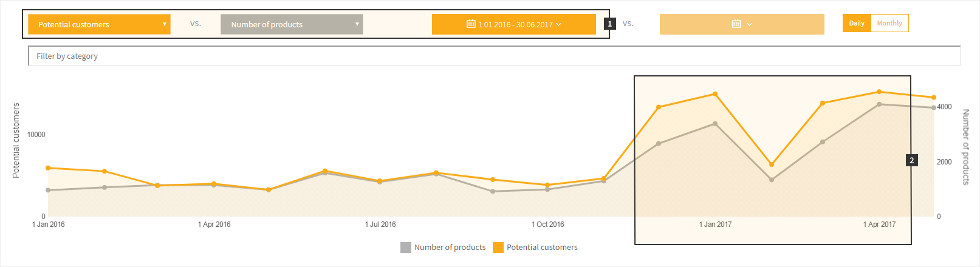This screenshot has width=980, height=267.
Task: Click the last Potential customers data point on chart
Action: 934,98
